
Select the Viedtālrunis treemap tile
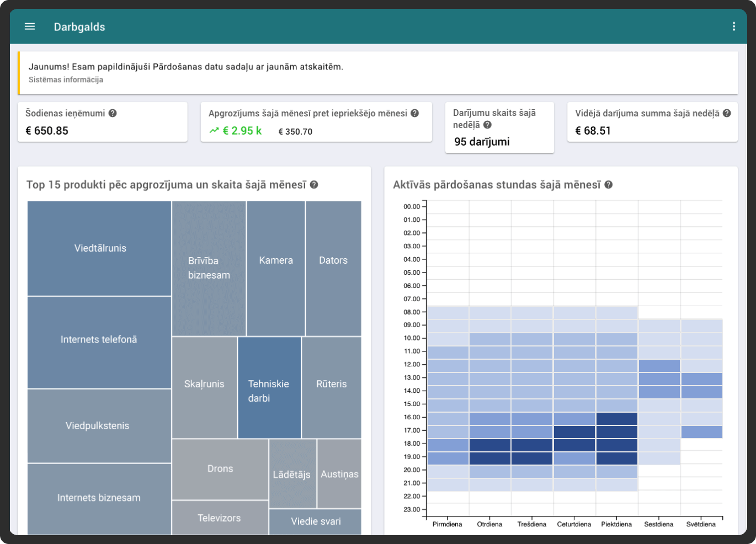[99, 248]
